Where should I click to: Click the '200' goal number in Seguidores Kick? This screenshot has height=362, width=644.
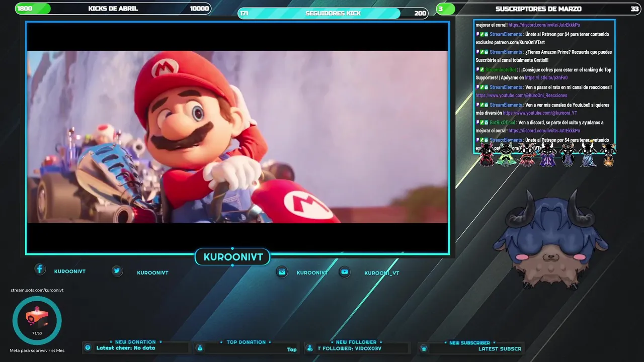click(420, 13)
